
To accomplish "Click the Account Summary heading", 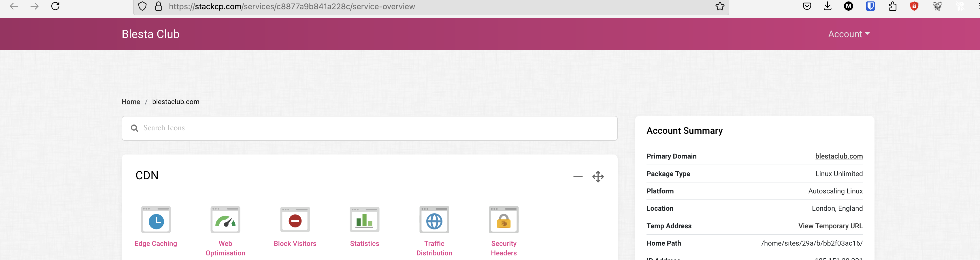I will [x=684, y=131].
